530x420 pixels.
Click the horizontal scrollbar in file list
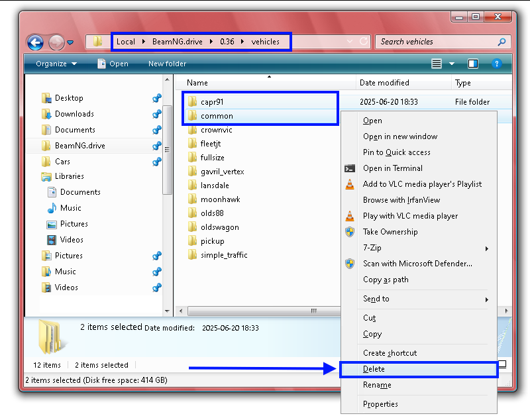tap(264, 311)
